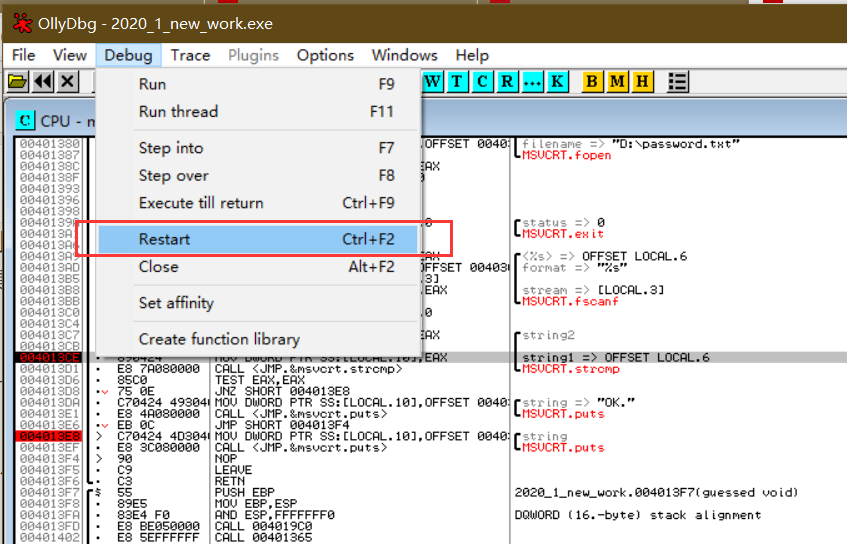Choose Close (Alt+F2) in Debug menu
Image resolution: width=847 pixels, height=544 pixels.
(258, 267)
